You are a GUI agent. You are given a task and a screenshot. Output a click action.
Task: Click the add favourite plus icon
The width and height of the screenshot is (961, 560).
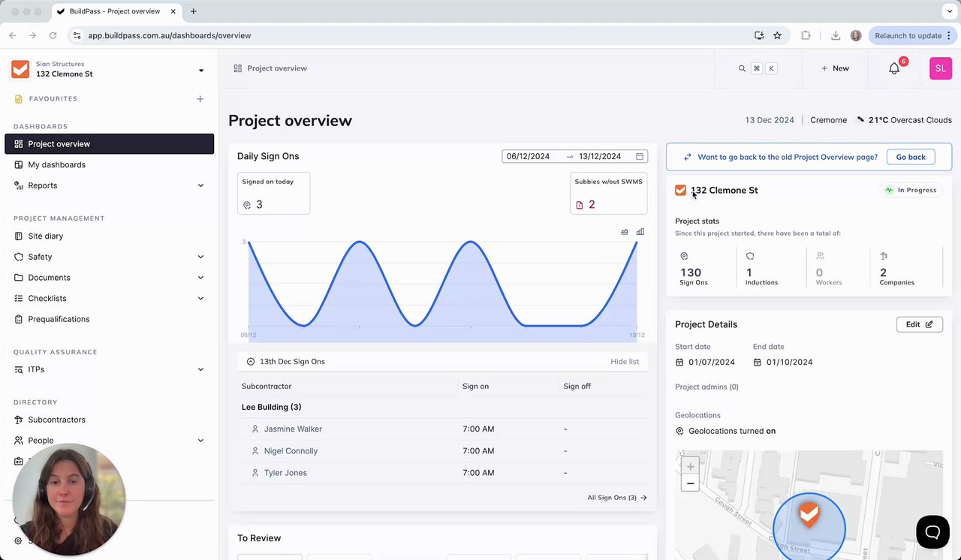[200, 99]
